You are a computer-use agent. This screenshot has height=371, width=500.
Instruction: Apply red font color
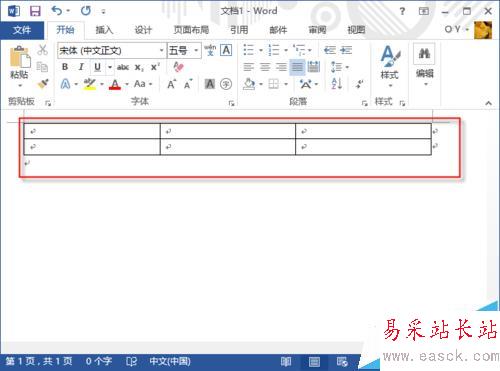pyautogui.click(x=115, y=84)
